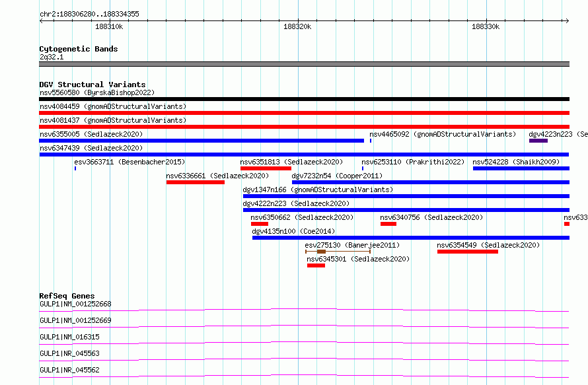Click the dgv1347n166 (gnomADStructuralVariants) label
The image size is (588, 385).
(x=318, y=190)
